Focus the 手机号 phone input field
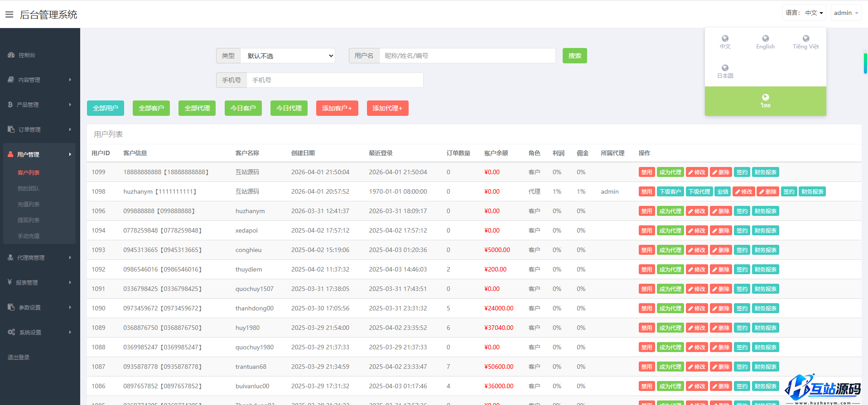Viewport: 868px width, 405px height. (334, 81)
